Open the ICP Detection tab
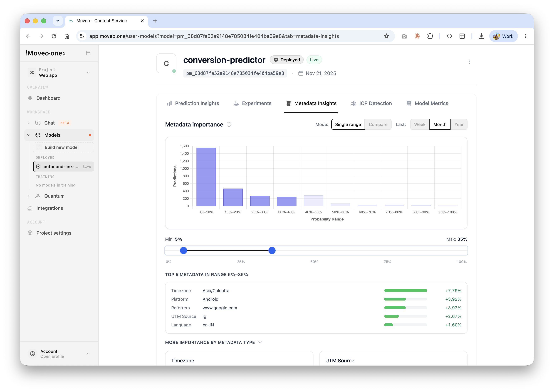 [371, 103]
